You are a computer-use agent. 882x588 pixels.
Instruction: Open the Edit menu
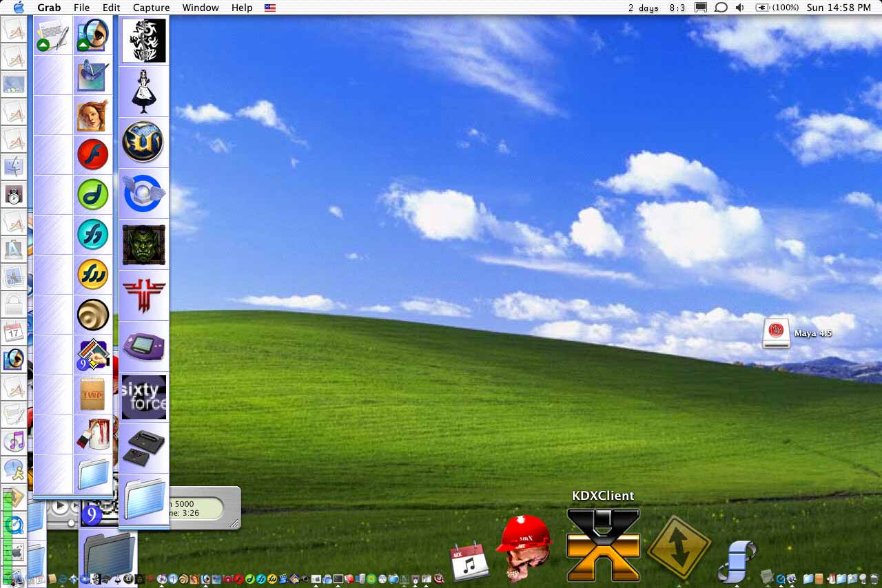click(112, 8)
